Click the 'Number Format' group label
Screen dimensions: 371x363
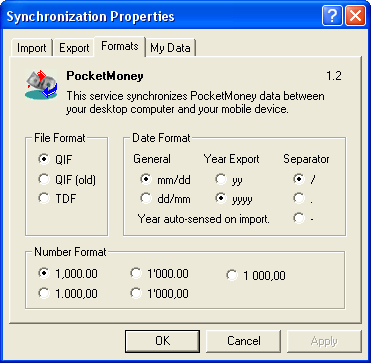(70, 252)
